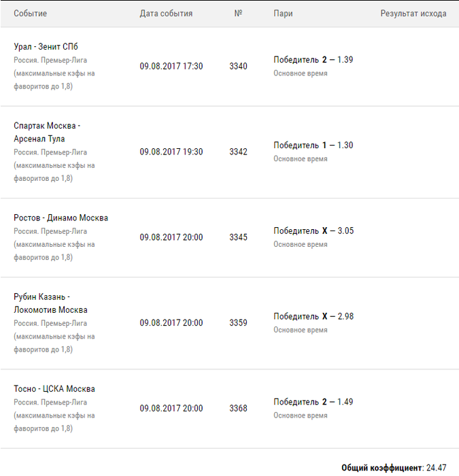This screenshot has width=459, height=476.
Task: Click event number 3340
Action: pos(238,67)
